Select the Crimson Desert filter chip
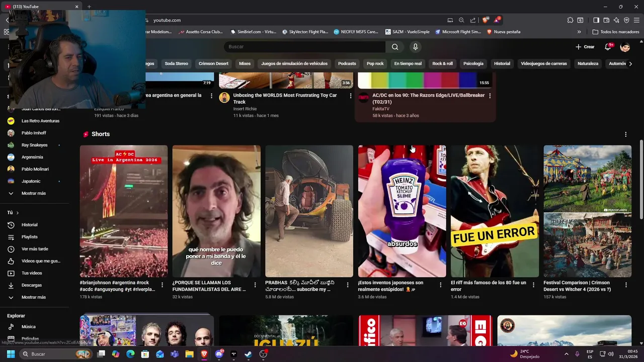Image resolution: width=644 pixels, height=362 pixels. pos(213,64)
